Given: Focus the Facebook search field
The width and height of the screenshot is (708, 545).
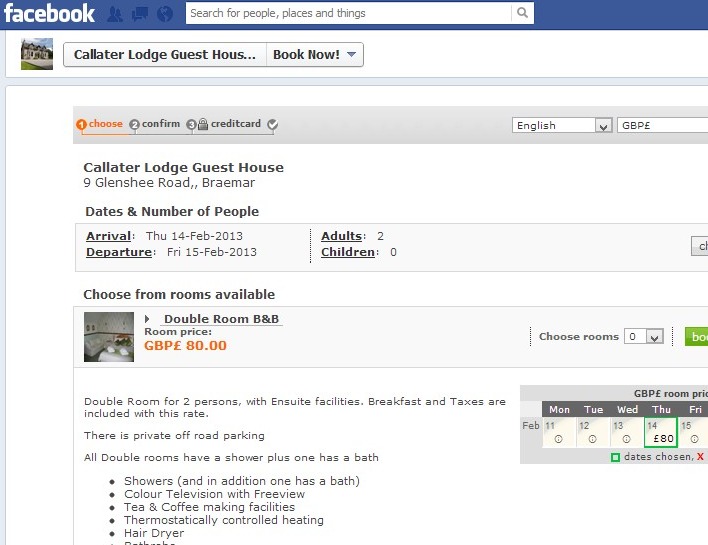Looking at the screenshot, I should click(x=349, y=13).
